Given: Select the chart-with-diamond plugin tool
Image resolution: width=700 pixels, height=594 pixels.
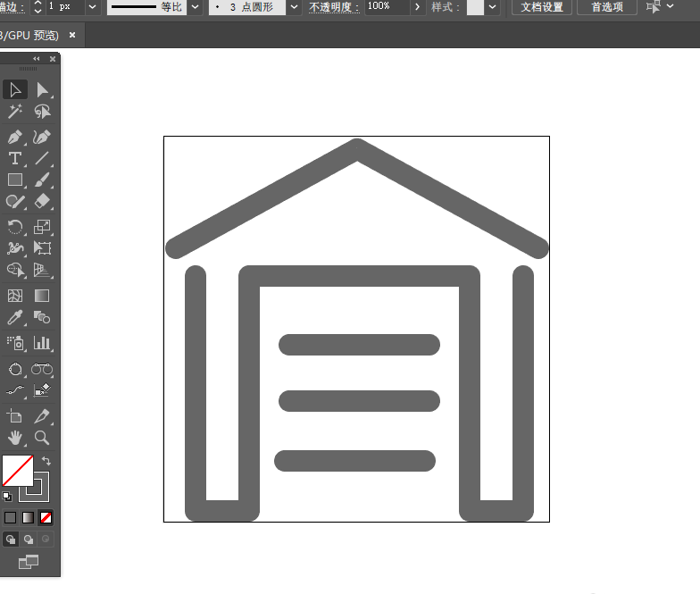Looking at the screenshot, I should [42, 390].
